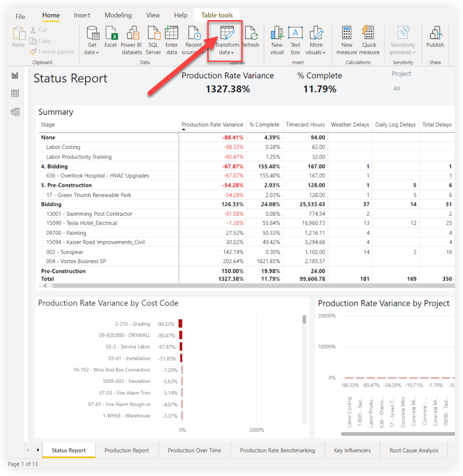Open the Status Report page tab
Viewport: 463px width, 476px height.
pyautogui.click(x=69, y=451)
